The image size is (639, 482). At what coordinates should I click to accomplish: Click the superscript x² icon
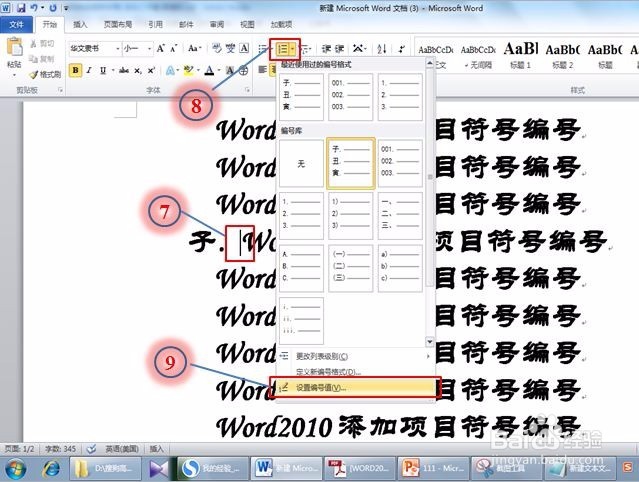pyautogui.click(x=151, y=70)
